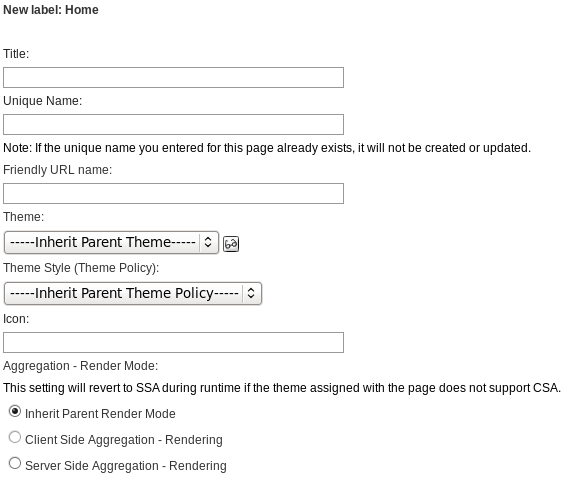Image resolution: width=574 pixels, height=477 pixels.
Task: Choose Client Side Aggregation rendering radio option
Action: pos(15,437)
